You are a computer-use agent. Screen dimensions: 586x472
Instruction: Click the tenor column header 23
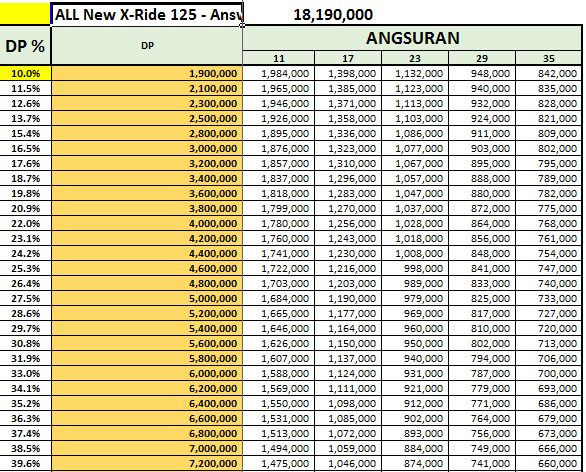coord(414,58)
